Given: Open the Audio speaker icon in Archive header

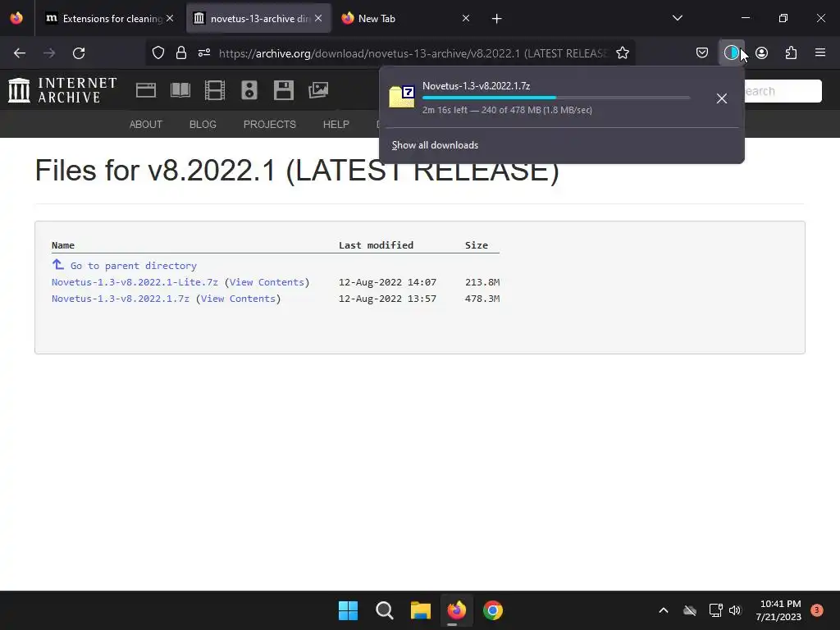Looking at the screenshot, I should (x=249, y=90).
